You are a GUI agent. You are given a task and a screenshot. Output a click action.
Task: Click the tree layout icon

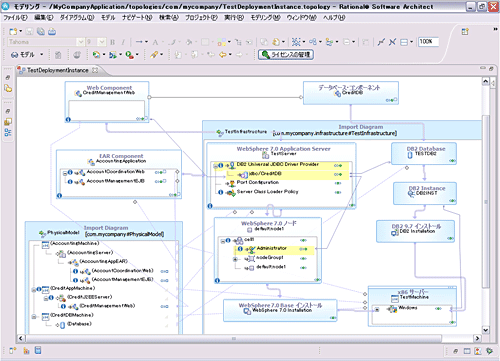point(329,42)
